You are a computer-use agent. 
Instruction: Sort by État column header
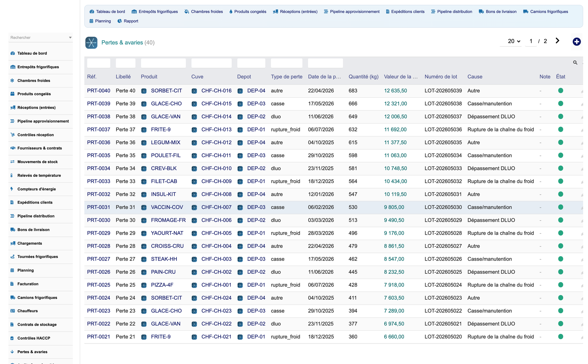(561, 77)
